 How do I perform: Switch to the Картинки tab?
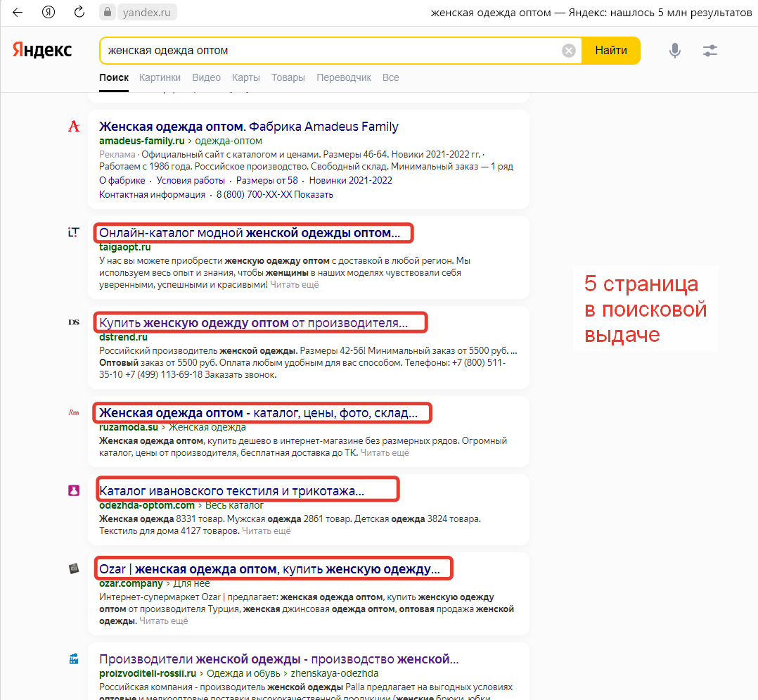(160, 77)
